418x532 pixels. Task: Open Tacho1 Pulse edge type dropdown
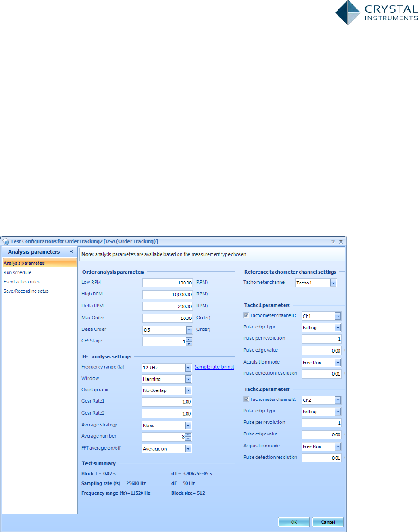338,328
